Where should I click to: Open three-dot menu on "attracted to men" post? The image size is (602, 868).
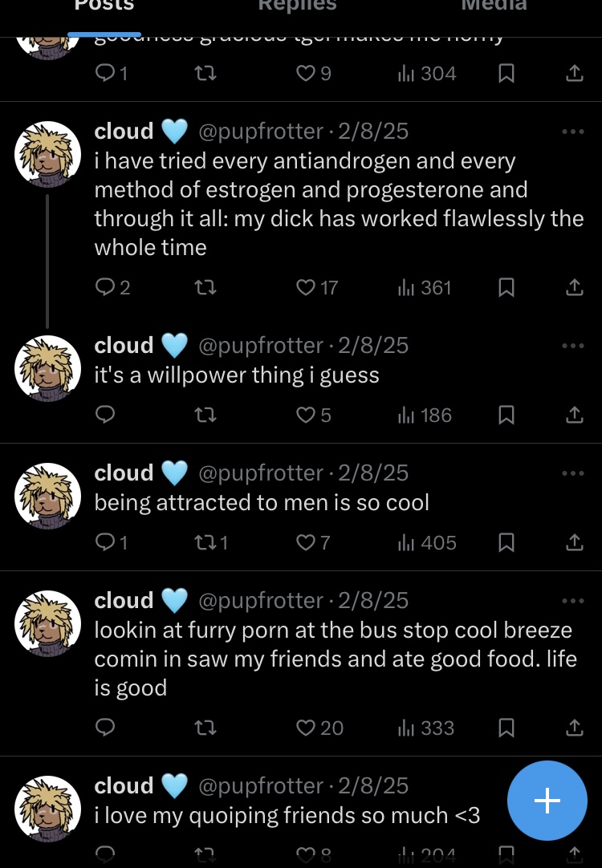(573, 473)
